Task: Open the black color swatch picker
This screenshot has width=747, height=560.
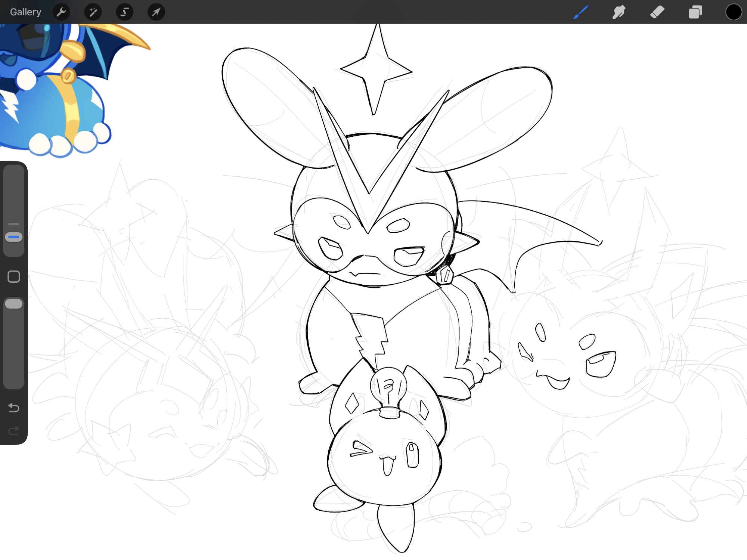Action: [733, 12]
